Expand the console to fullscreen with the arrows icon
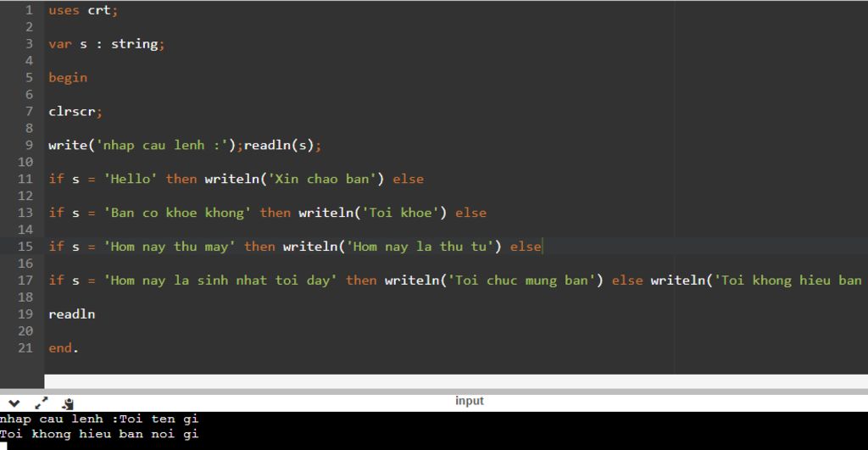The height and width of the screenshot is (450, 868). click(42, 403)
